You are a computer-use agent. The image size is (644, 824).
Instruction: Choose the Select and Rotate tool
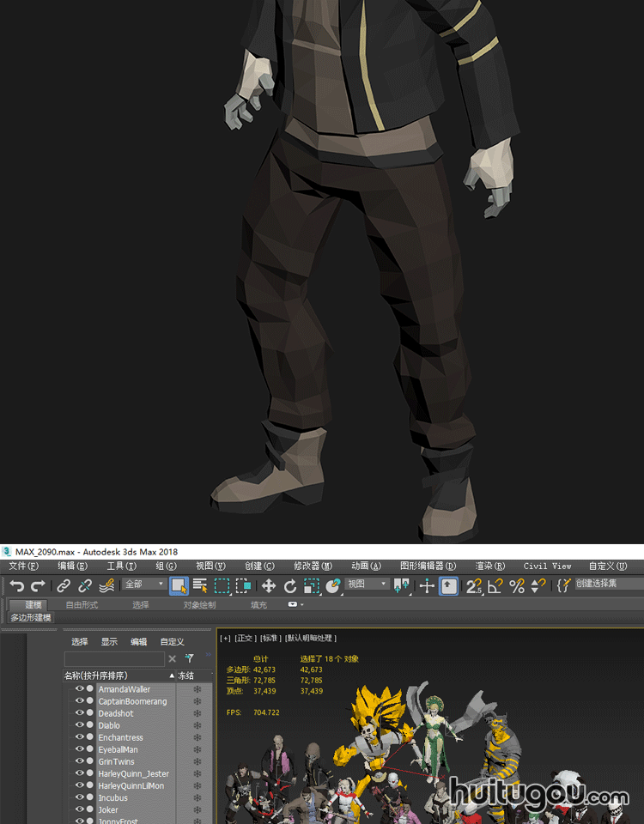290,586
